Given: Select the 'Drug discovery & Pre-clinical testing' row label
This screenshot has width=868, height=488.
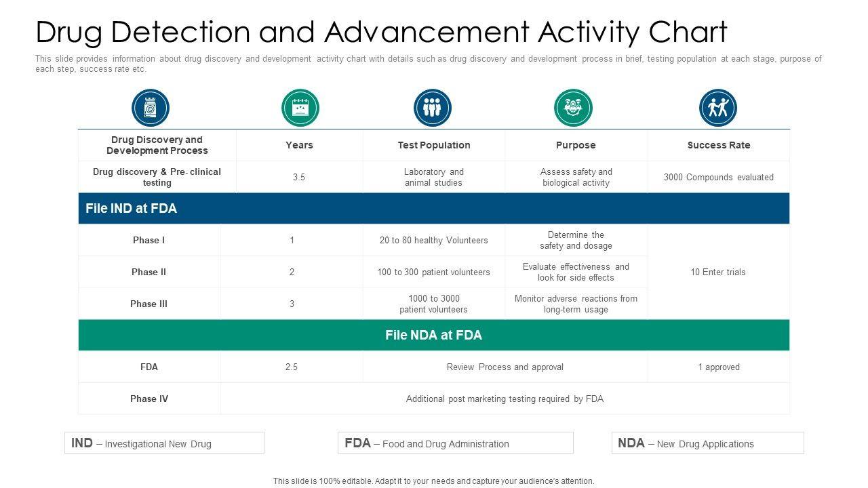Looking at the screenshot, I should pos(157,177).
